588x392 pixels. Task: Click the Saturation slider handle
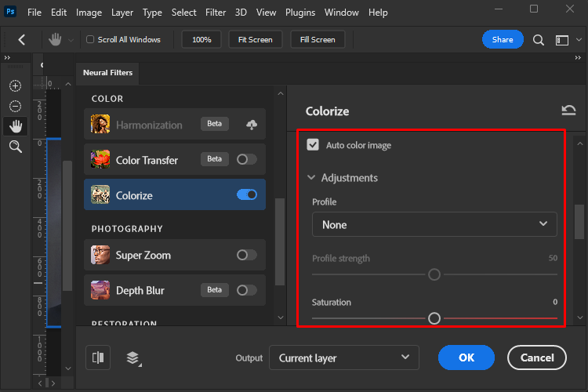click(x=434, y=318)
